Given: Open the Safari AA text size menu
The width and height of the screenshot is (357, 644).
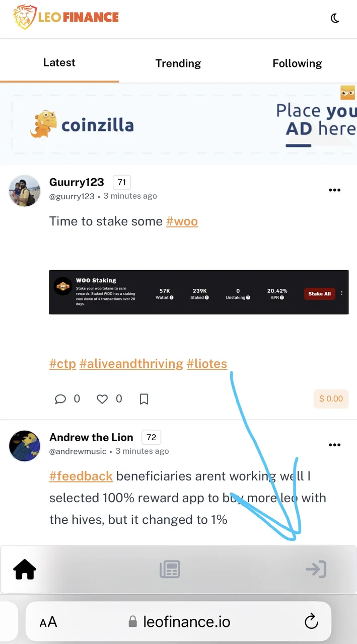Looking at the screenshot, I should (x=48, y=622).
